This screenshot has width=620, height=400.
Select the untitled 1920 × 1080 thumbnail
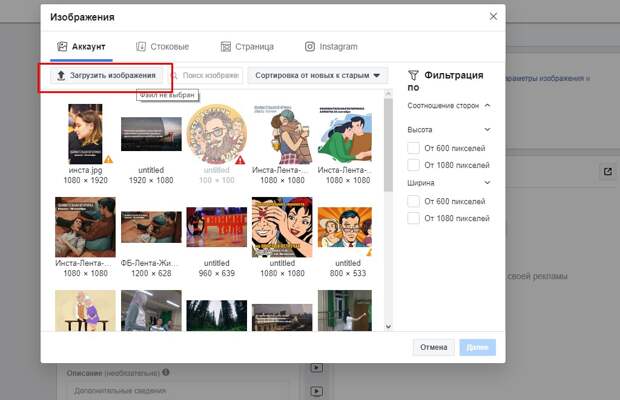pos(151,134)
